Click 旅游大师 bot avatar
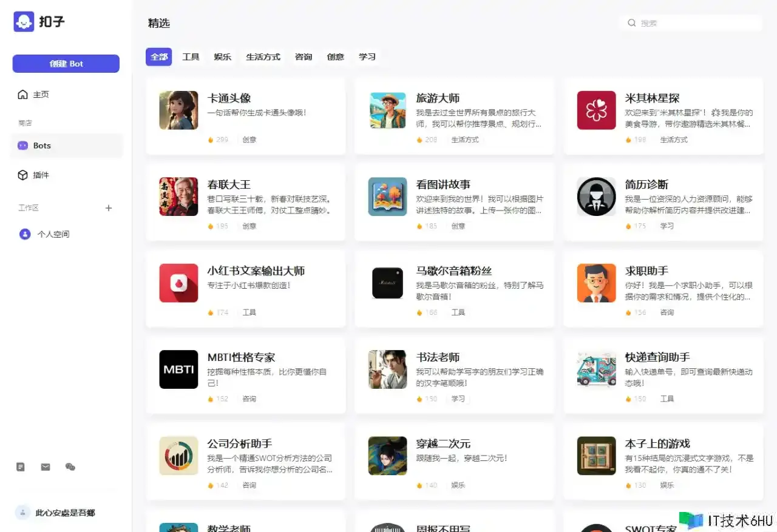Viewport: 777px width, 532px height. (x=388, y=110)
